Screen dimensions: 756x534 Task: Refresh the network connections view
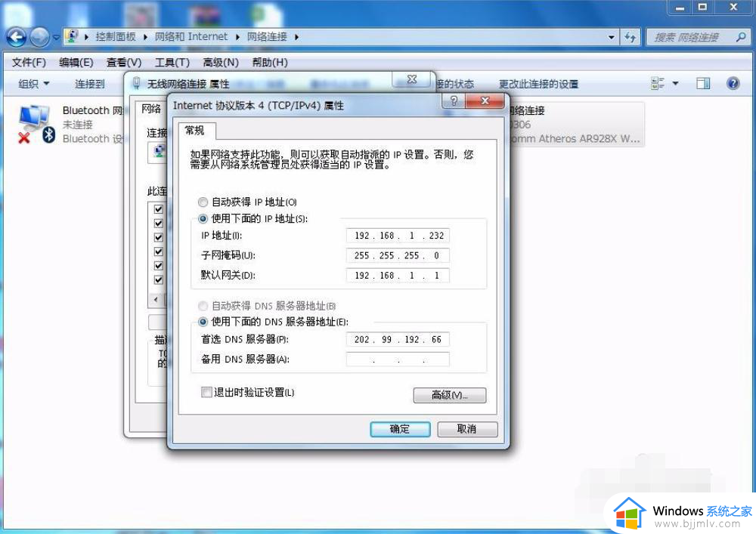(x=630, y=37)
